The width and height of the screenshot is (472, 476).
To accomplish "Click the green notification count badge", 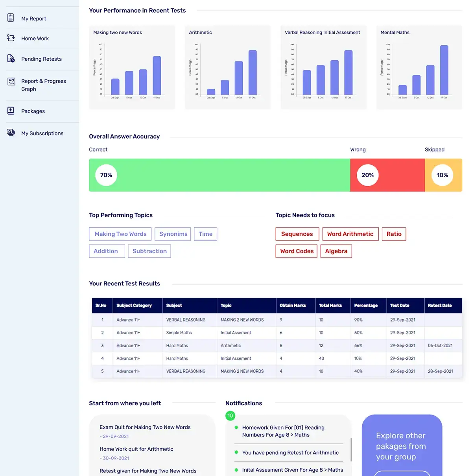I will point(230,416).
